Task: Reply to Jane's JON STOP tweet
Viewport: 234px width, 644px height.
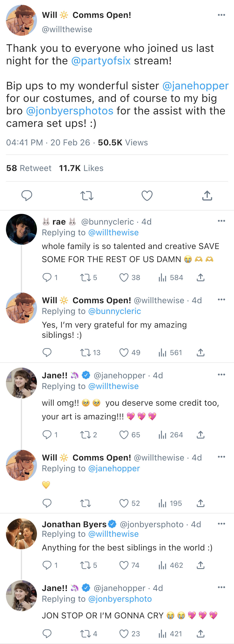Action: 47,633
